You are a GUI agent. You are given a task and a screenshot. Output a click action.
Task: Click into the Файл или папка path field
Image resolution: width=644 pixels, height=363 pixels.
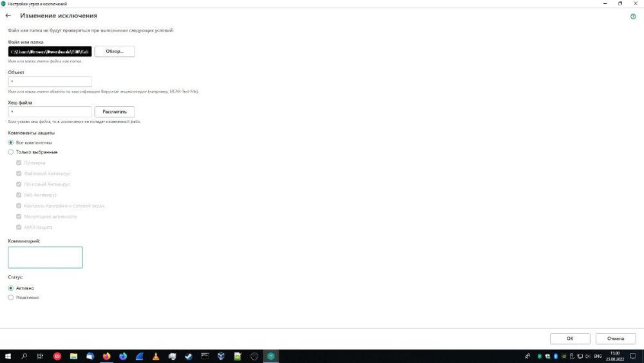tap(50, 52)
